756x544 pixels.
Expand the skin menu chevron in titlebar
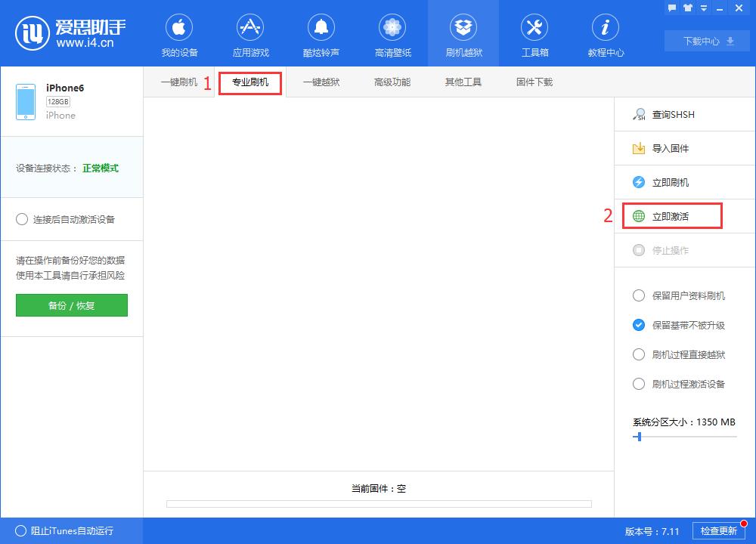(x=703, y=8)
